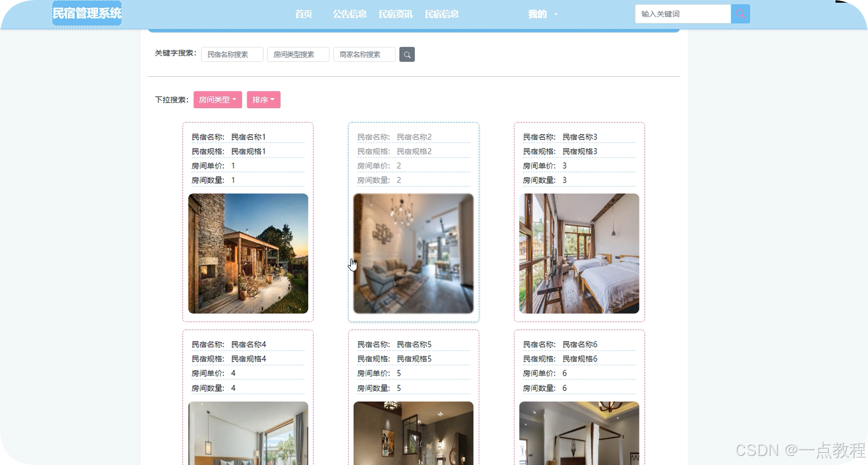Expand the 房间类型 dropdown button
The width and height of the screenshot is (868, 465).
click(x=218, y=100)
